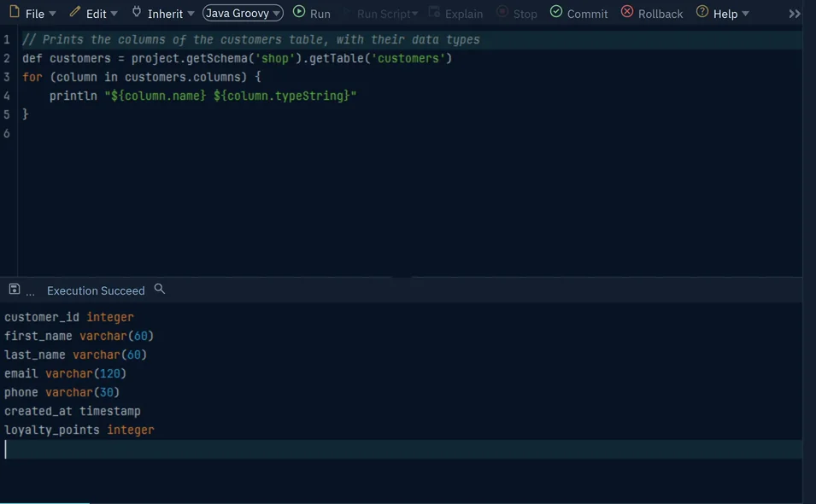Click line number 4 in gutter
The image size is (816, 504).
7,96
